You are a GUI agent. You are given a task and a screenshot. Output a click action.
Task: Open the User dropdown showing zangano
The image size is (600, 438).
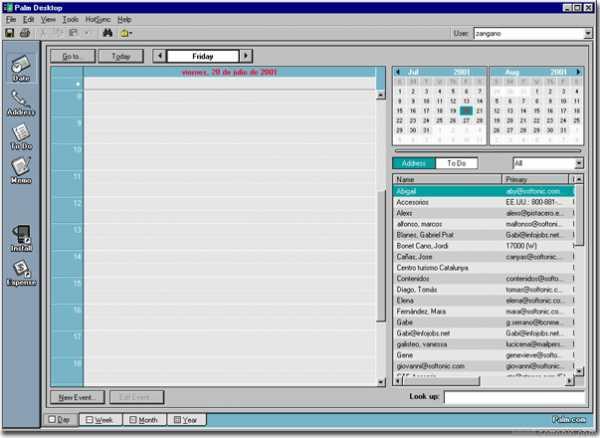(x=588, y=34)
